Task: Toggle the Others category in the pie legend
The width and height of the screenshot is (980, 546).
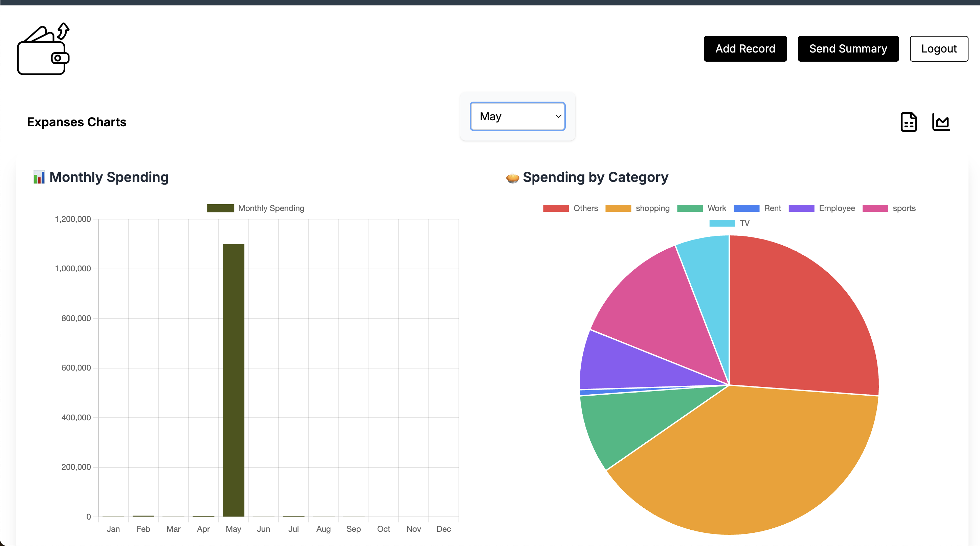Action: click(571, 208)
